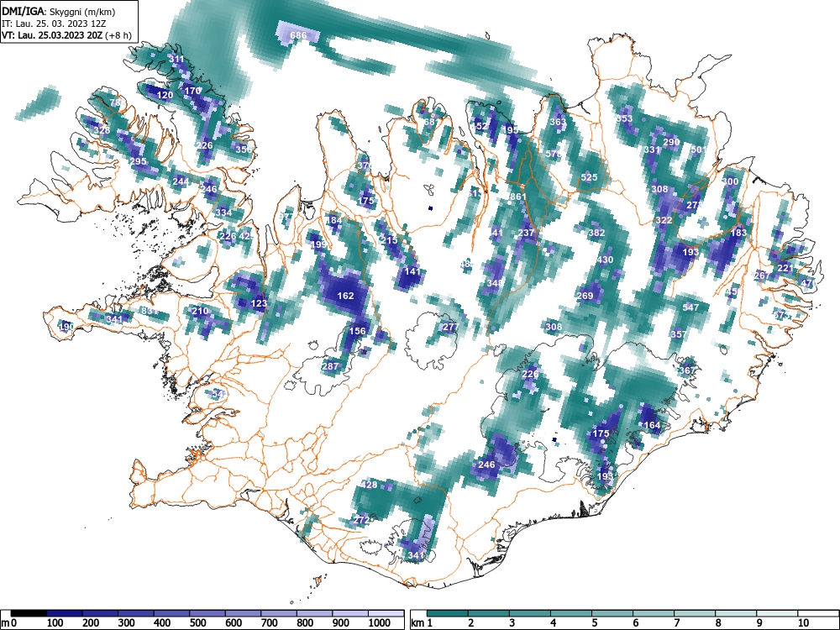The image size is (840, 630).
Task: Click the '500' legend tick label
Action: pos(197,623)
